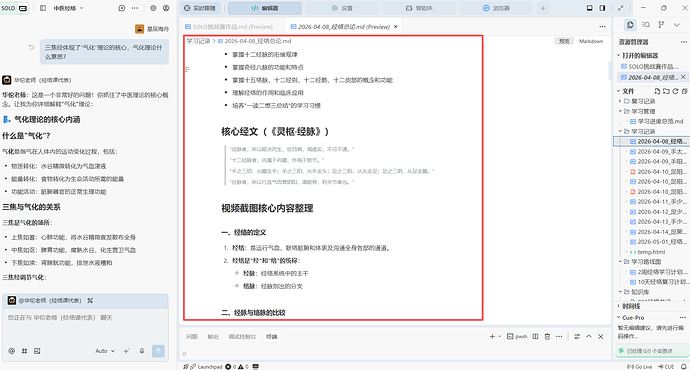Open settings gear in chat header

153,8
